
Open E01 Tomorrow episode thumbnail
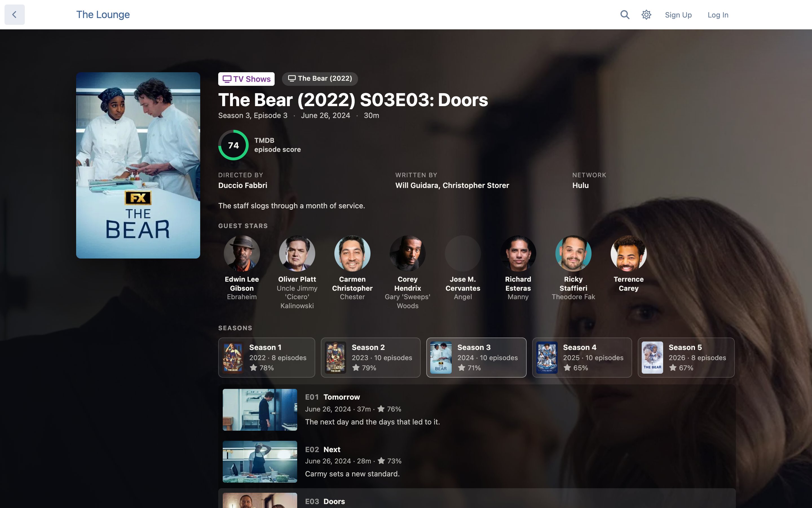pyautogui.click(x=260, y=410)
